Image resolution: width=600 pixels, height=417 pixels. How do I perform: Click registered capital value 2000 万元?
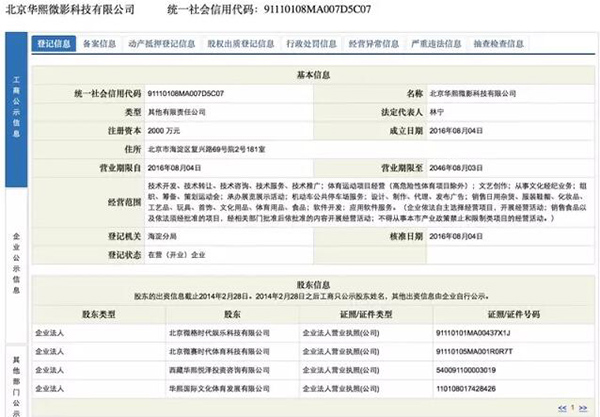(164, 131)
